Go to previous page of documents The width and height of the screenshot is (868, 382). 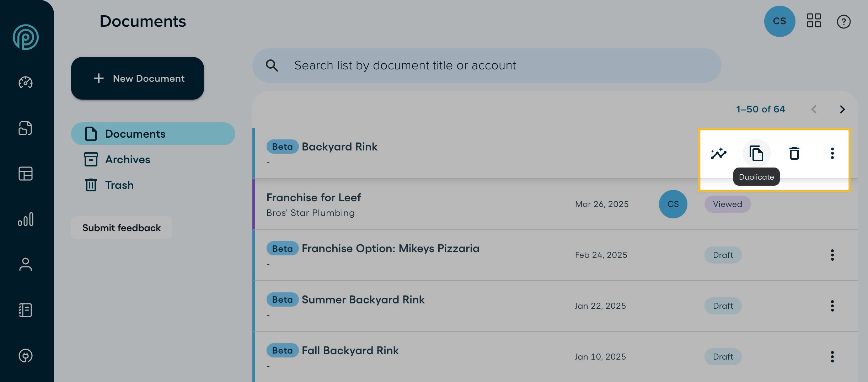tap(814, 109)
